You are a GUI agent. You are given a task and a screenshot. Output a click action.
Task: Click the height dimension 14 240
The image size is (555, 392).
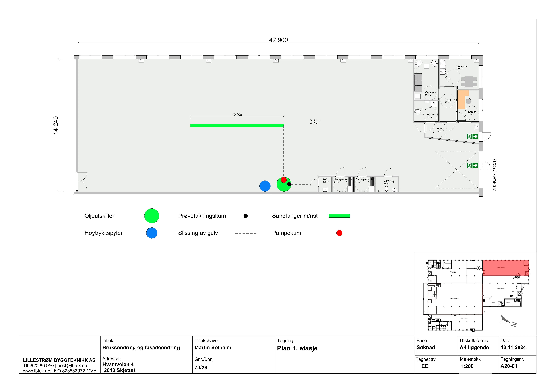point(56,125)
